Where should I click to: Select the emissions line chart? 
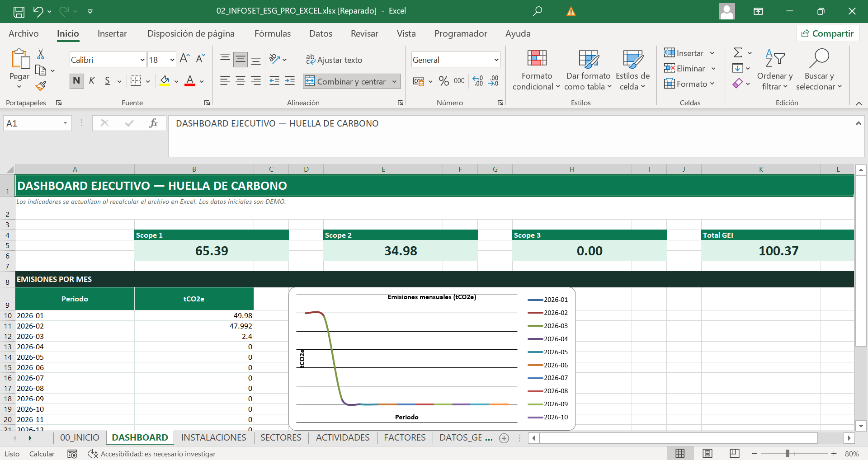[x=432, y=359]
